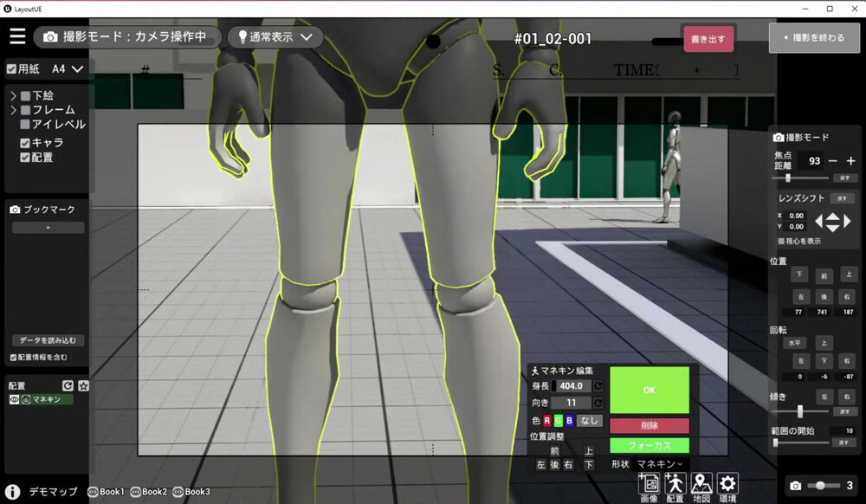Click the 画像 add image icon
Viewport: 866px width, 504px height.
tap(649, 484)
